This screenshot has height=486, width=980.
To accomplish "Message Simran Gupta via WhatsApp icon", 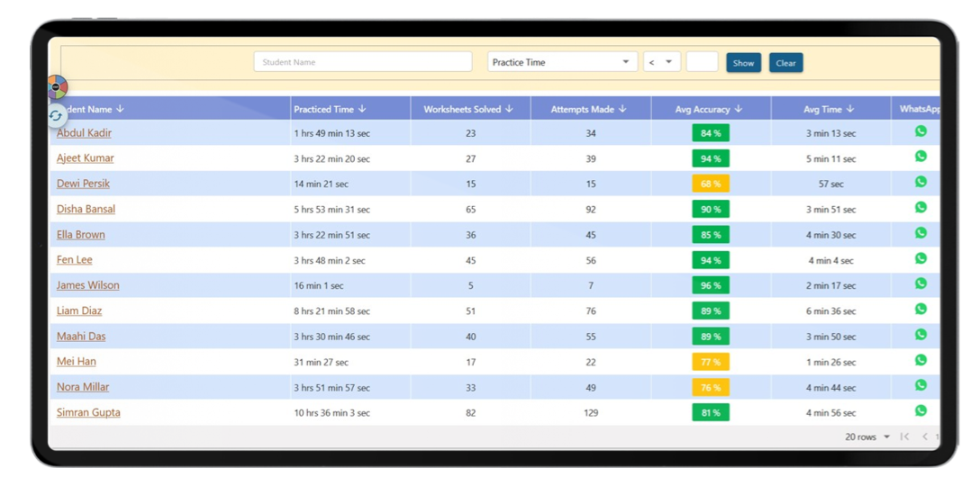I will point(920,410).
